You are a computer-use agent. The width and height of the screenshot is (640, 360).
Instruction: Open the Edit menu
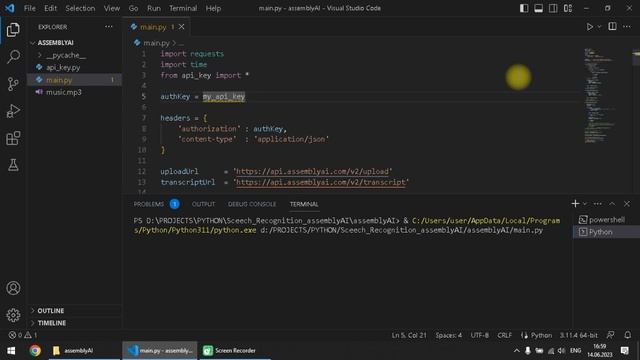[51, 8]
